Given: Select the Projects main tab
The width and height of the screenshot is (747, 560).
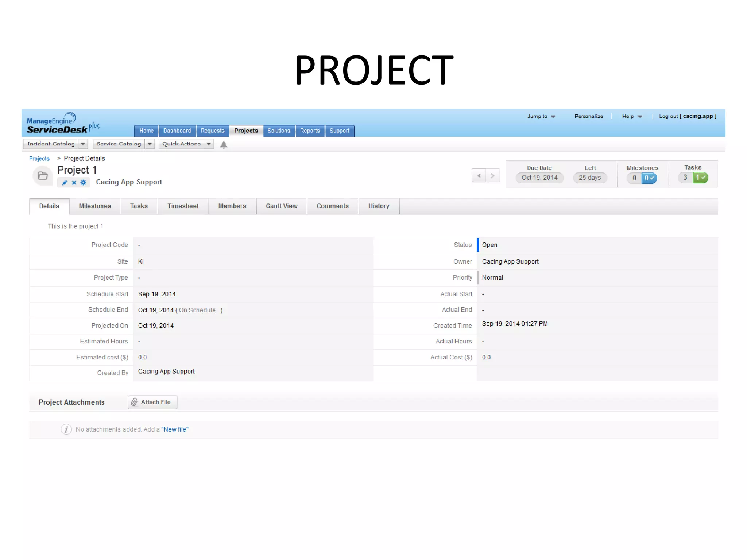Looking at the screenshot, I should pos(246,131).
